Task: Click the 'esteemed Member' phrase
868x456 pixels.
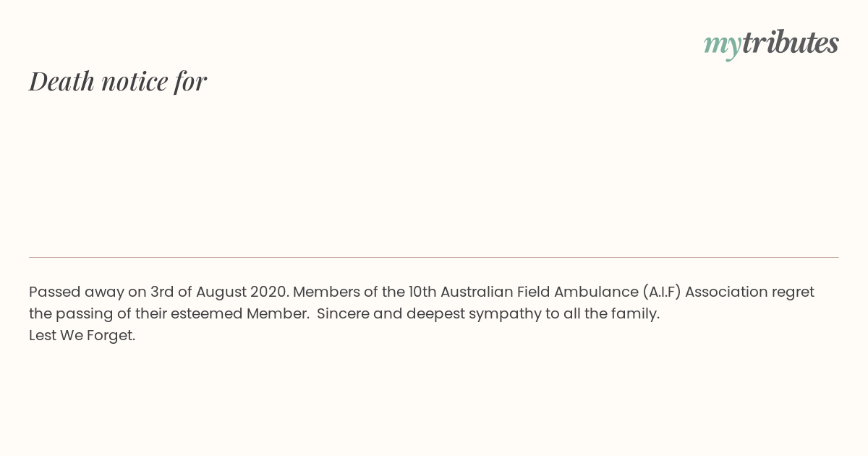Action: pyautogui.click(x=240, y=313)
